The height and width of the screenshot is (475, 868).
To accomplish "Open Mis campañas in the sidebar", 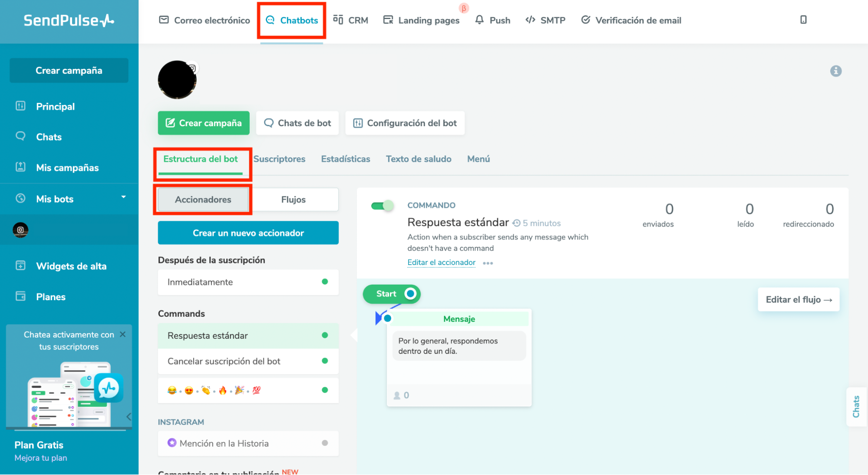I will click(67, 167).
